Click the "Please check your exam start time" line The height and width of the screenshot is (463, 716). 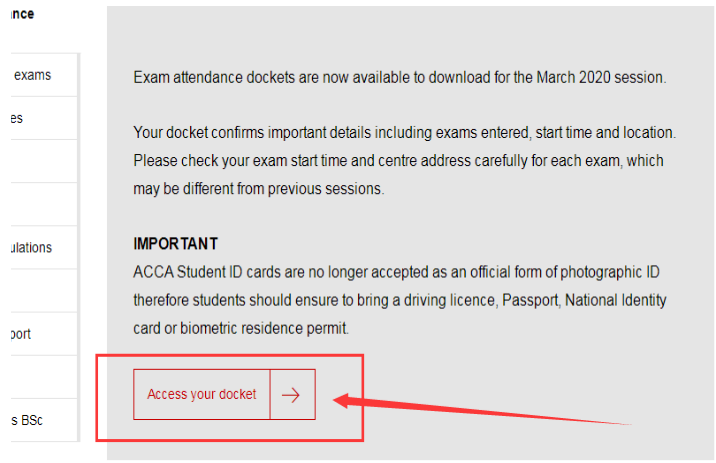point(398,161)
